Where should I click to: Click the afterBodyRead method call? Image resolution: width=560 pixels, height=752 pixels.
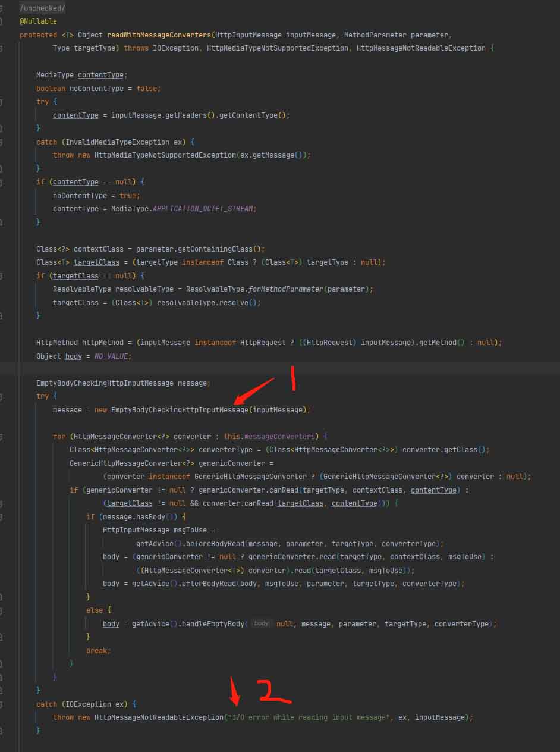(x=207, y=584)
